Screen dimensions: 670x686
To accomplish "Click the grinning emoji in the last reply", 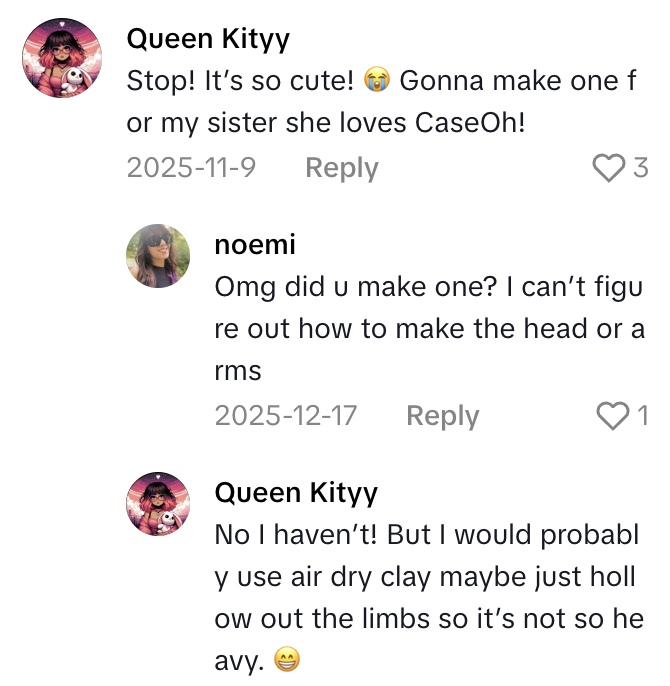I will click(x=287, y=661).
